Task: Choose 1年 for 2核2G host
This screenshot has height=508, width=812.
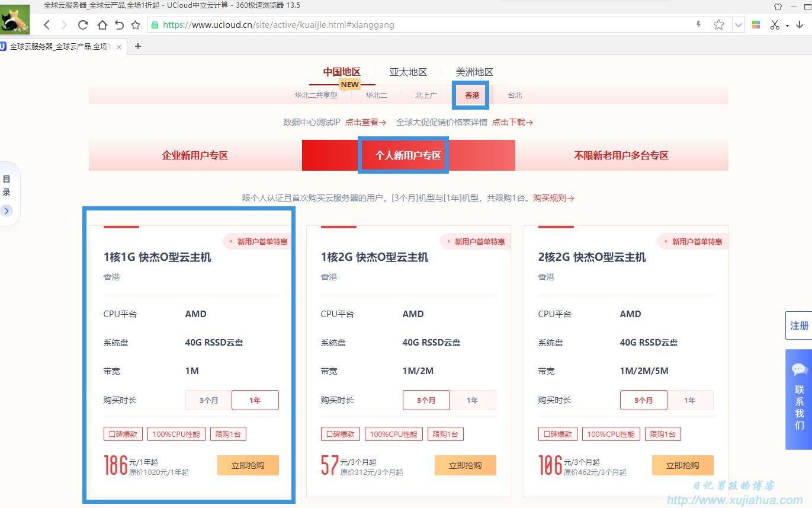Action: (x=689, y=401)
